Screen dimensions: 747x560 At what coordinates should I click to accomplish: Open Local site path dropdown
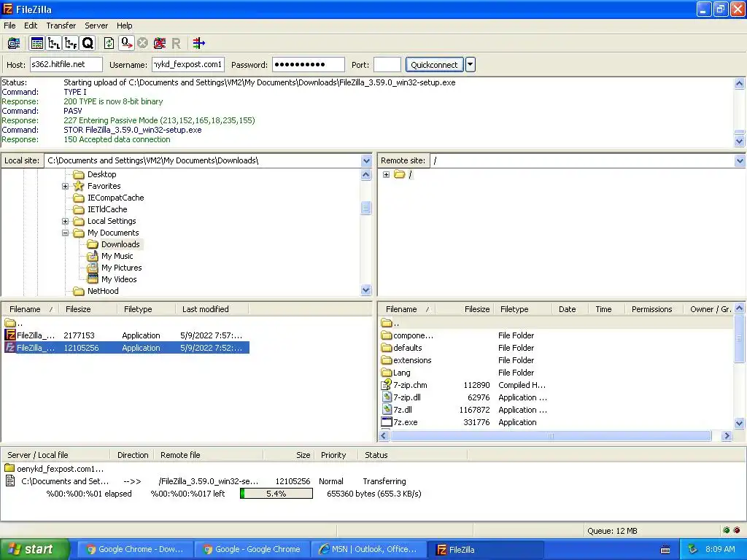coord(366,161)
